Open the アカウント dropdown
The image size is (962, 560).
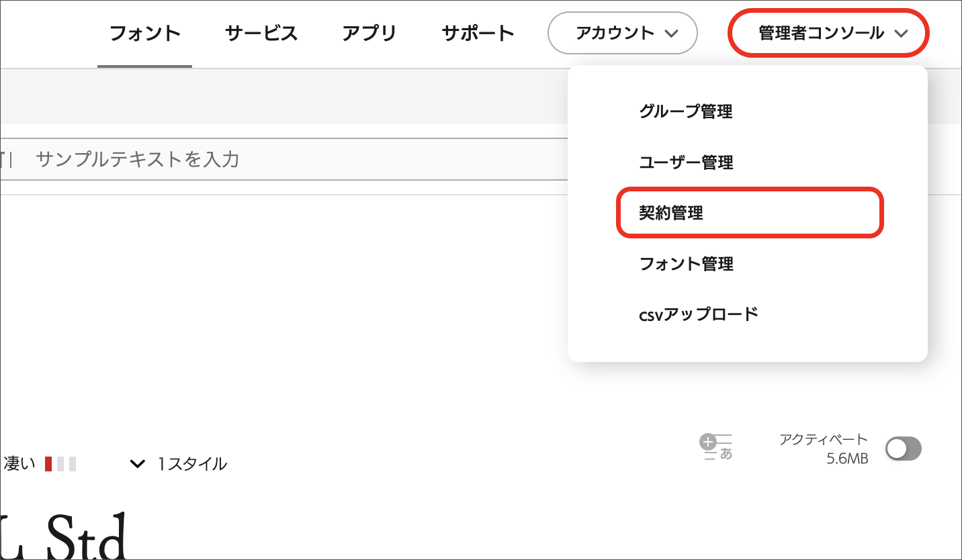coord(622,33)
